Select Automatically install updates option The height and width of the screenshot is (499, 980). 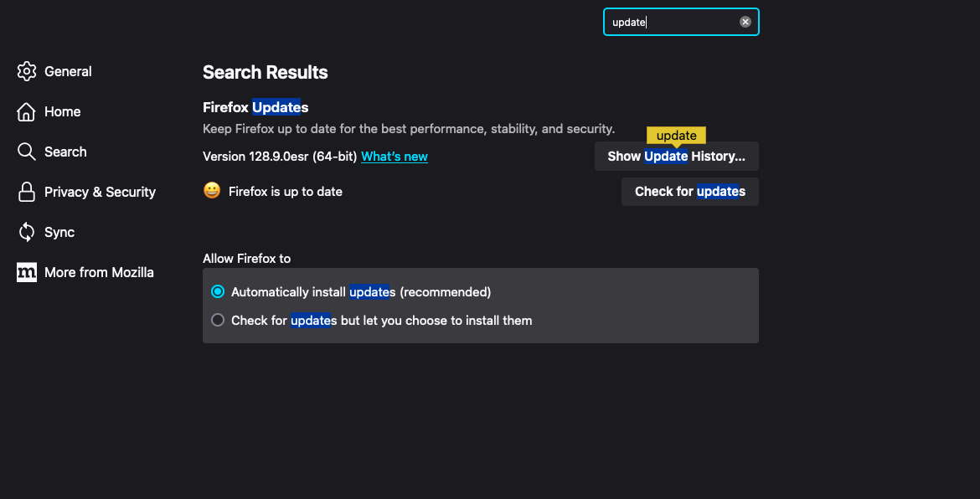pyautogui.click(x=218, y=291)
